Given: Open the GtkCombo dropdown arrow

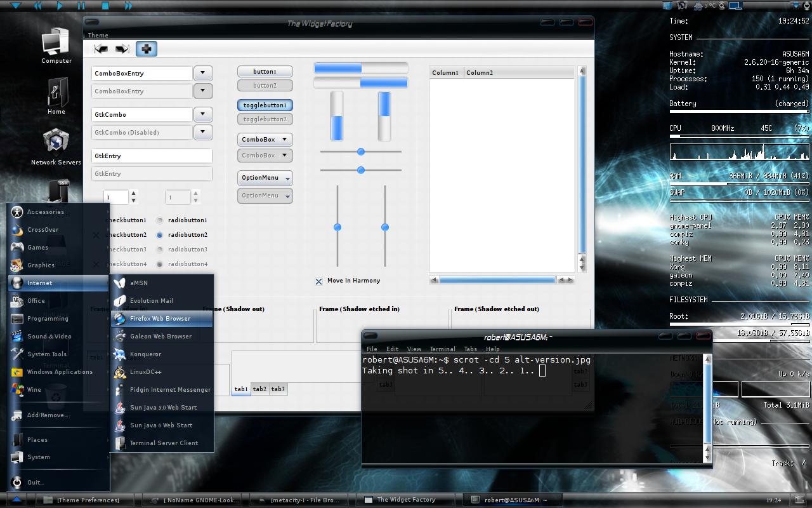Looking at the screenshot, I should 203,114.
